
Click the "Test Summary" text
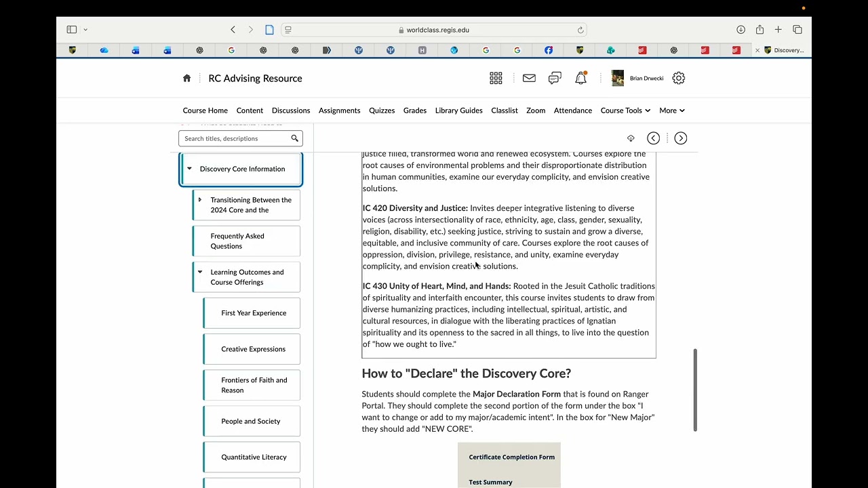[490, 483]
